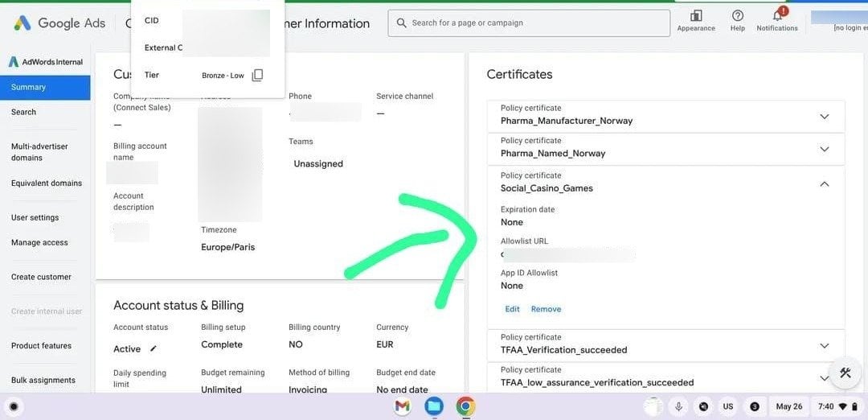This screenshot has height=420, width=868.
Task: Open Multi-advertiser domains
Action: click(x=39, y=152)
